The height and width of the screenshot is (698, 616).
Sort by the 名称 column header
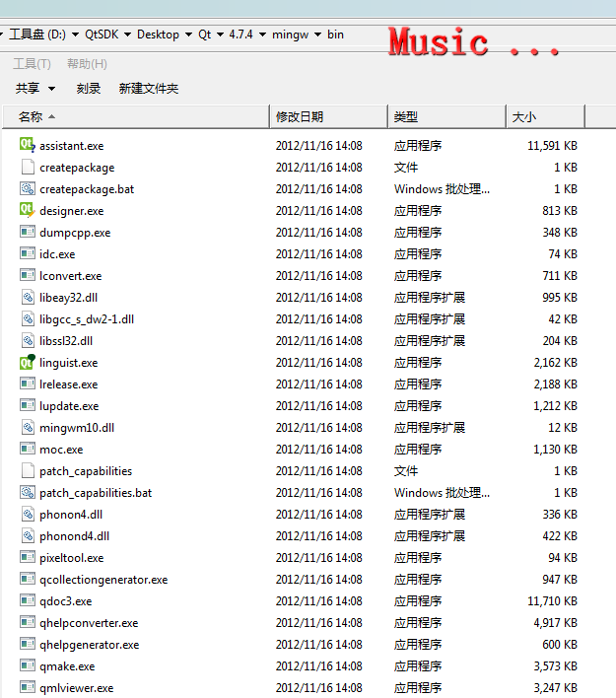click(x=136, y=117)
